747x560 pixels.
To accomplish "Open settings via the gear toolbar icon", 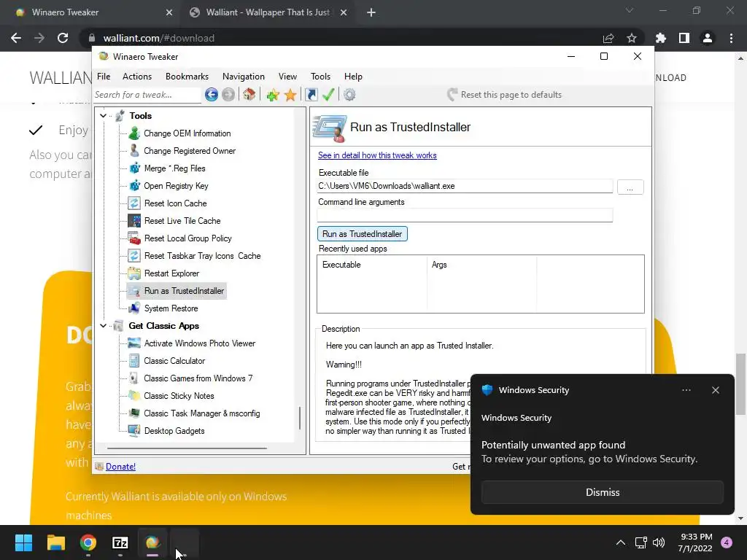I will 349,95.
